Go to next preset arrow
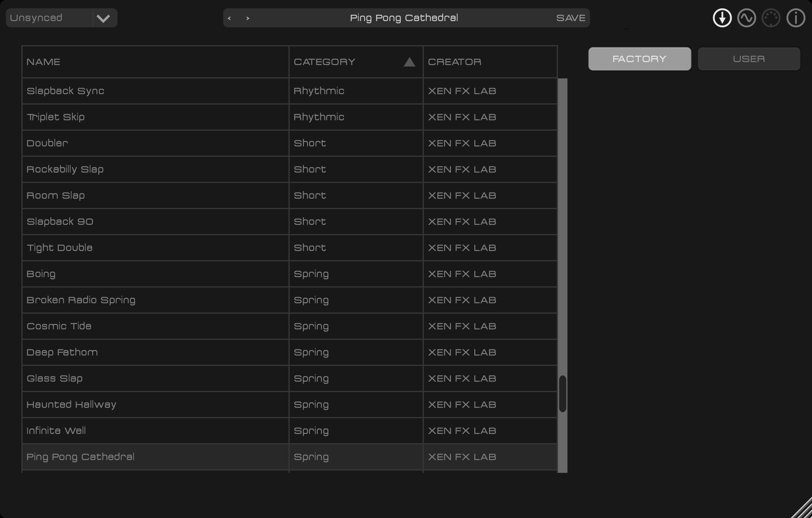Image resolution: width=812 pixels, height=518 pixels. 248,18
